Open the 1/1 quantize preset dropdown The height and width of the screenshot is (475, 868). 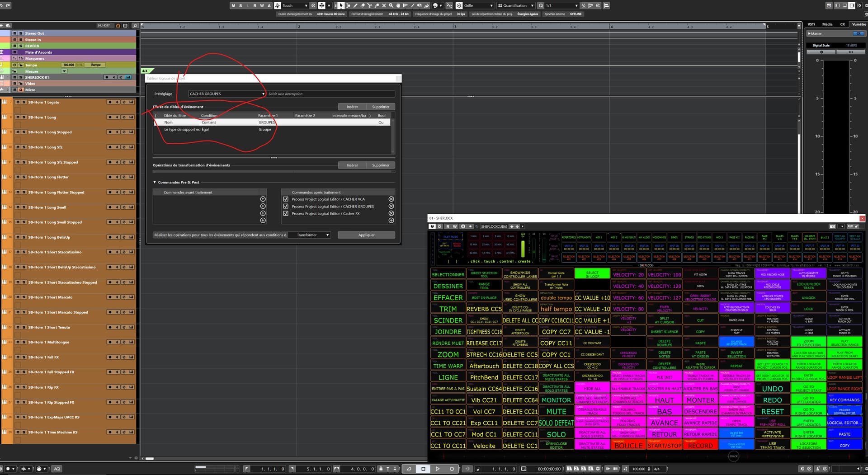coord(561,5)
